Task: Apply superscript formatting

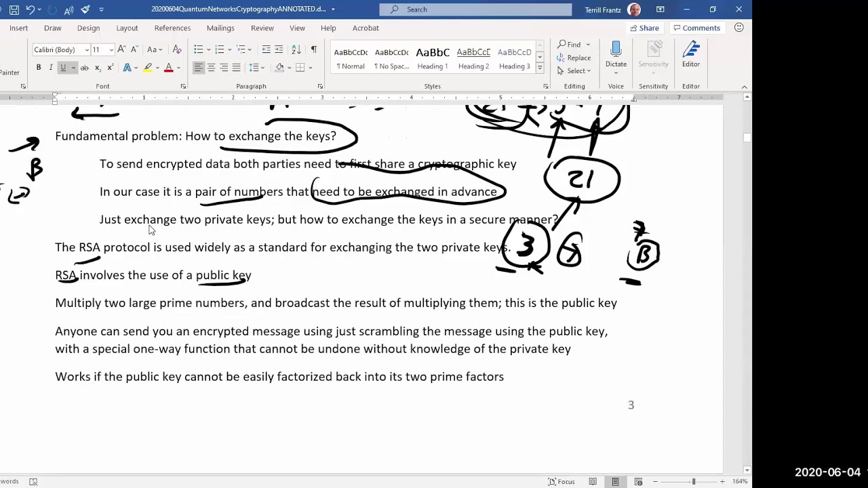Action: (x=110, y=68)
